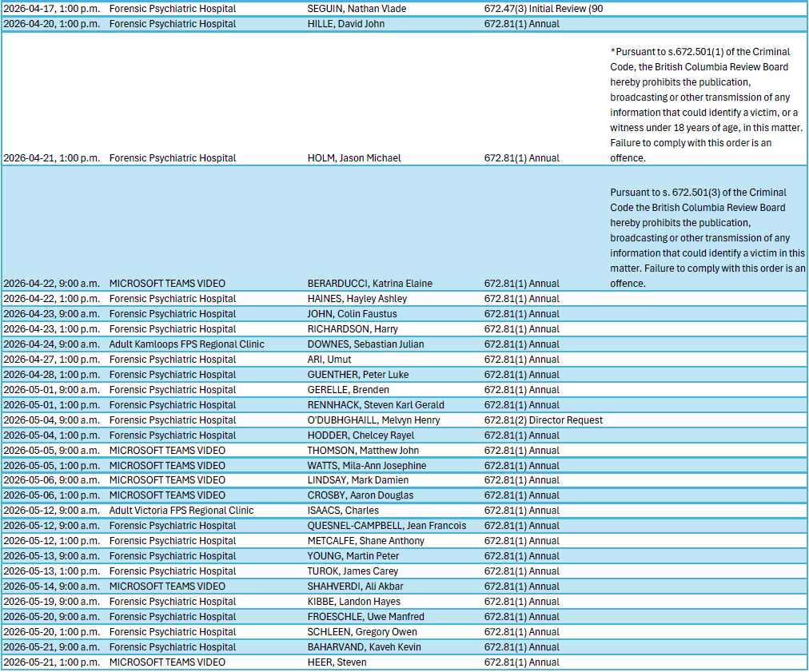Select the HOLM, Jason Michael cell
Viewport: 809px width, 672px height.
(354, 158)
